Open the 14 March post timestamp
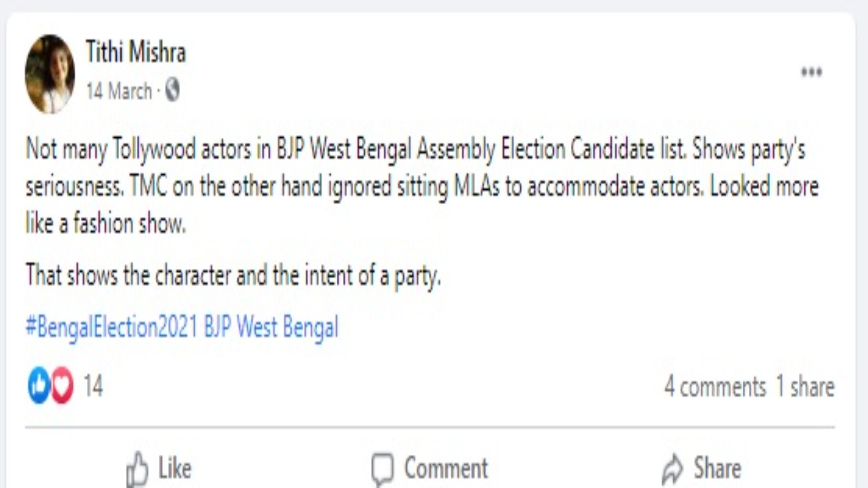The height and width of the screenshot is (488, 868). (x=119, y=91)
